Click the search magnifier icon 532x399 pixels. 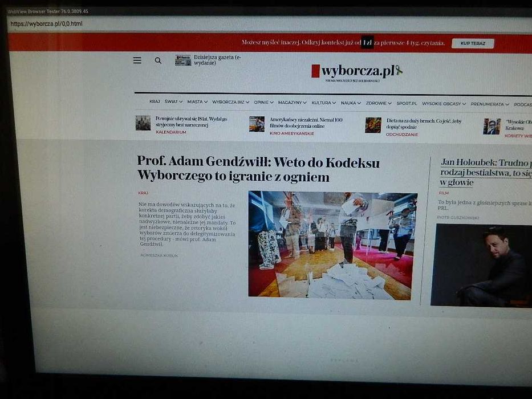click(x=158, y=61)
